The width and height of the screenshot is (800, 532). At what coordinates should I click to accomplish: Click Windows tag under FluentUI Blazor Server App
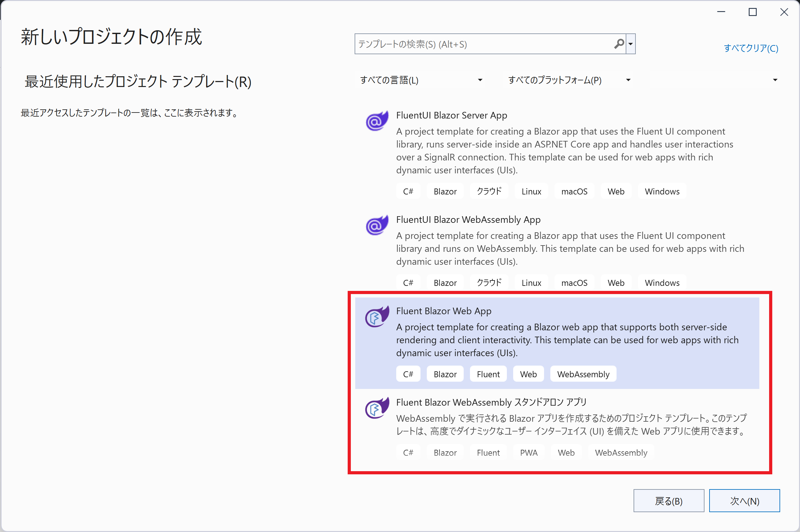pyautogui.click(x=662, y=191)
